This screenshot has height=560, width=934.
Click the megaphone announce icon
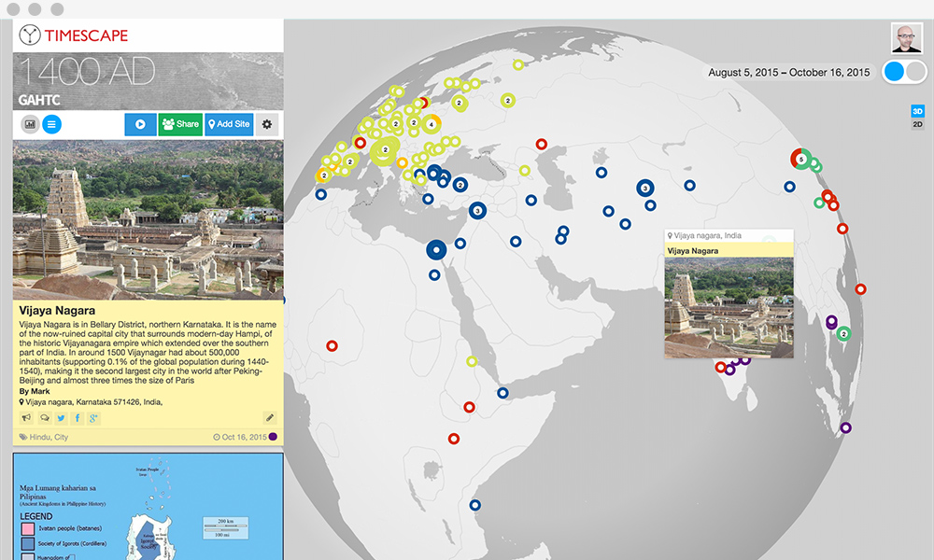[x=25, y=418]
